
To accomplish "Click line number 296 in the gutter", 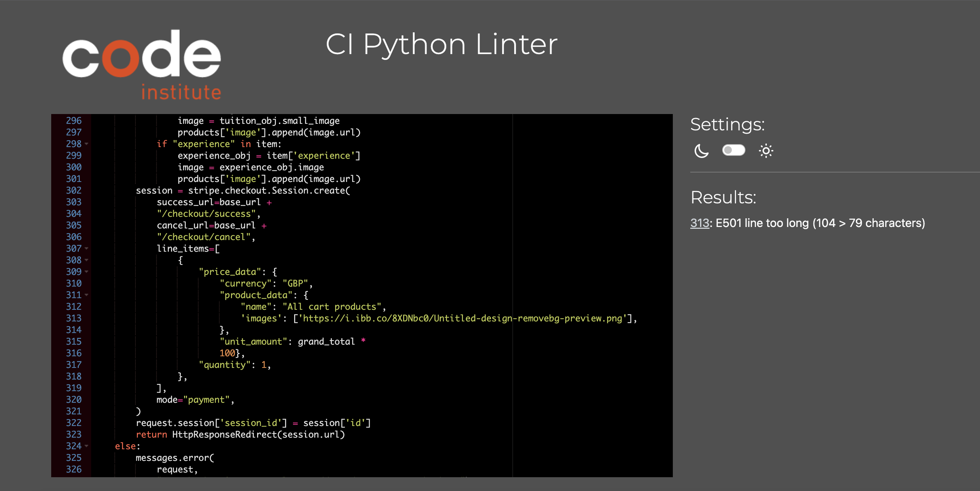I will (x=74, y=121).
